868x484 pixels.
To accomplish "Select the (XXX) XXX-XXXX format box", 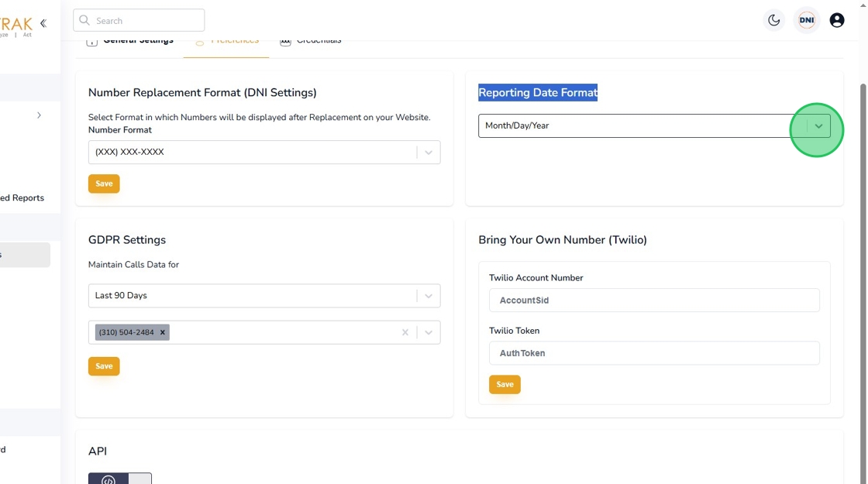I will pyautogui.click(x=264, y=152).
